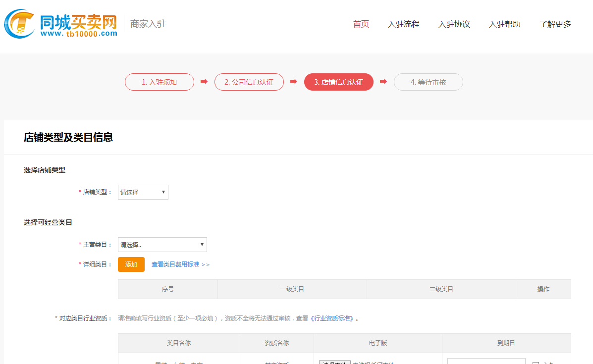Click the 到期日 date input field
Viewport: 593px width, 364px height.
coord(486,362)
